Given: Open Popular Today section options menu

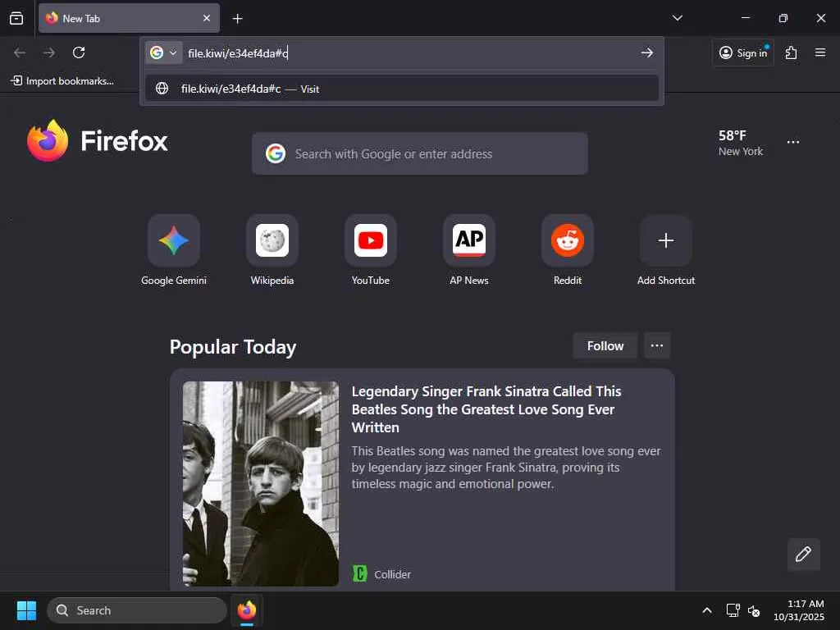Looking at the screenshot, I should click(657, 346).
